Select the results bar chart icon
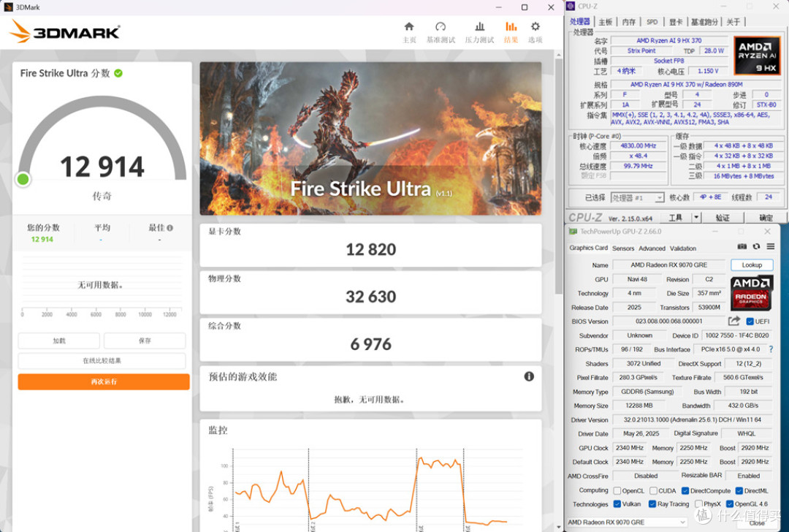Viewport: 789px width, 532px height. pos(511,27)
